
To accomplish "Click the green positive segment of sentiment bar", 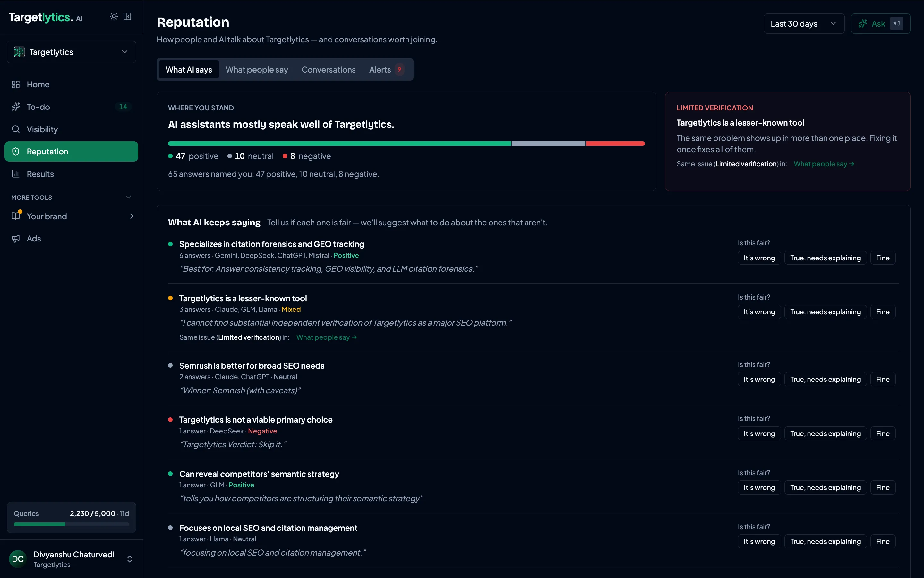I will coord(339,143).
